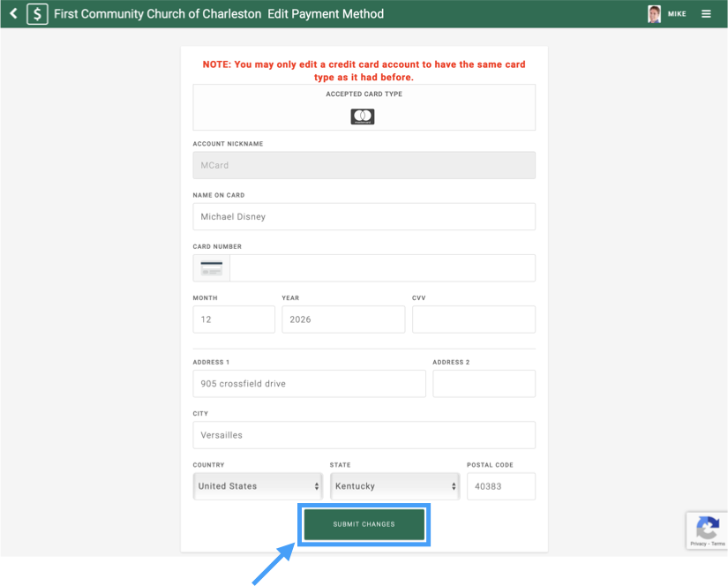Click into the Card Number field

coord(381,268)
